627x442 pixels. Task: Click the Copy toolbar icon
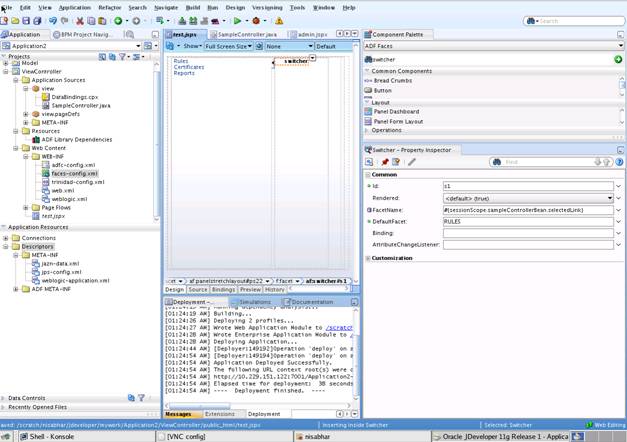pos(91,21)
